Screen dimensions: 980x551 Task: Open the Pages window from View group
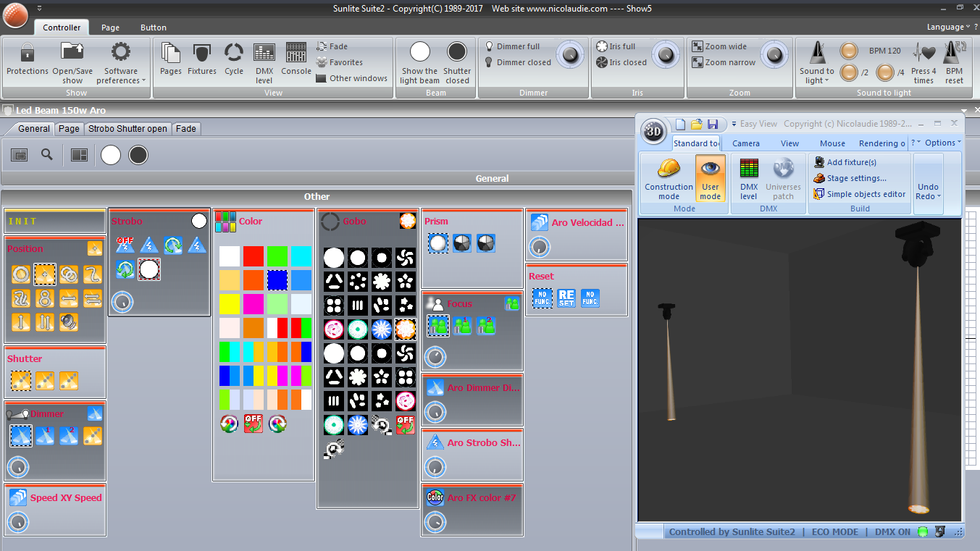click(171, 59)
